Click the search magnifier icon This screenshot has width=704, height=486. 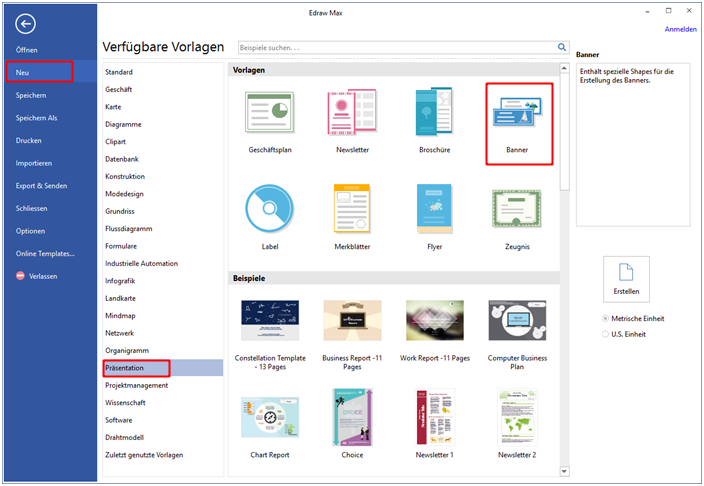(562, 47)
